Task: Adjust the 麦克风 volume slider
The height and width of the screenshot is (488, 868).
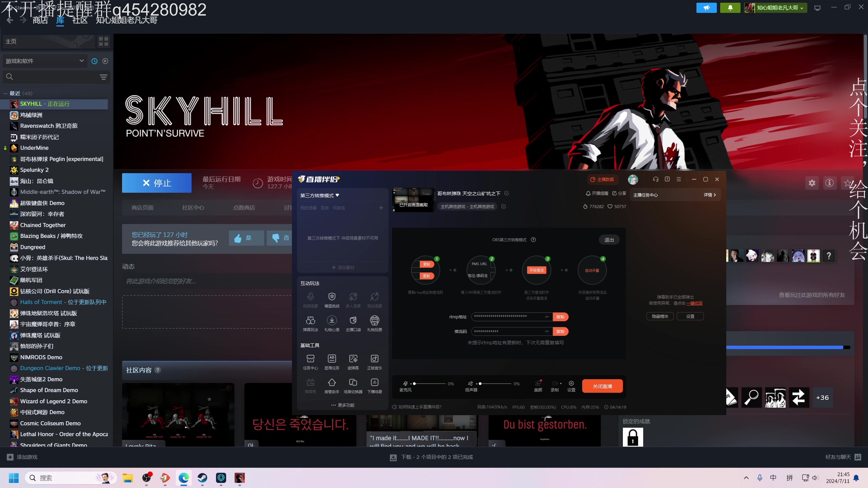Action: coord(430,384)
